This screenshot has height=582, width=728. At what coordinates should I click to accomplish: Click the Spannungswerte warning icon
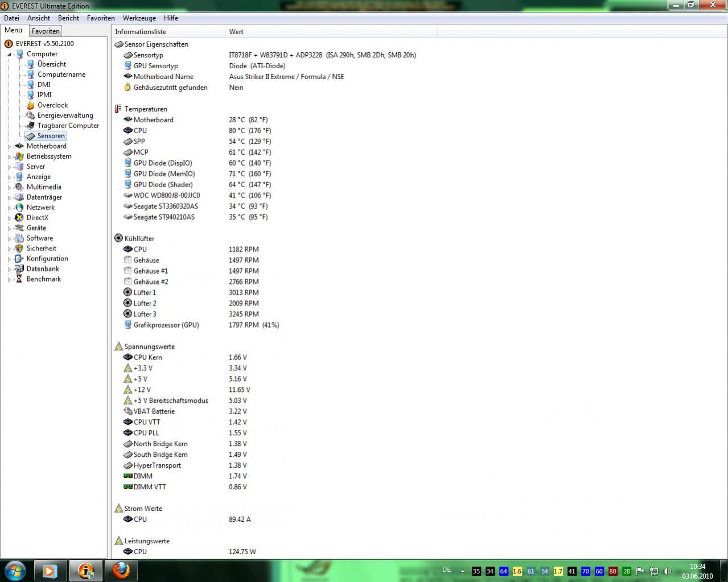(118, 347)
